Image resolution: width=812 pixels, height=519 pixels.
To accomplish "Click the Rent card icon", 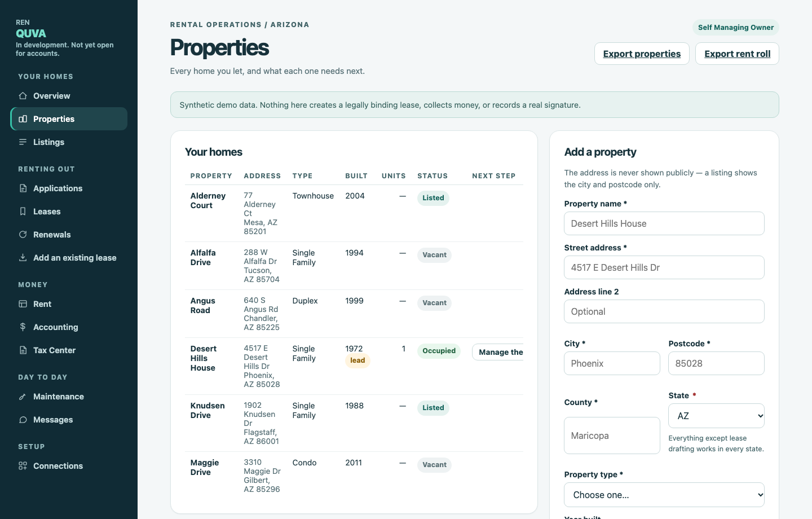I will click(23, 304).
